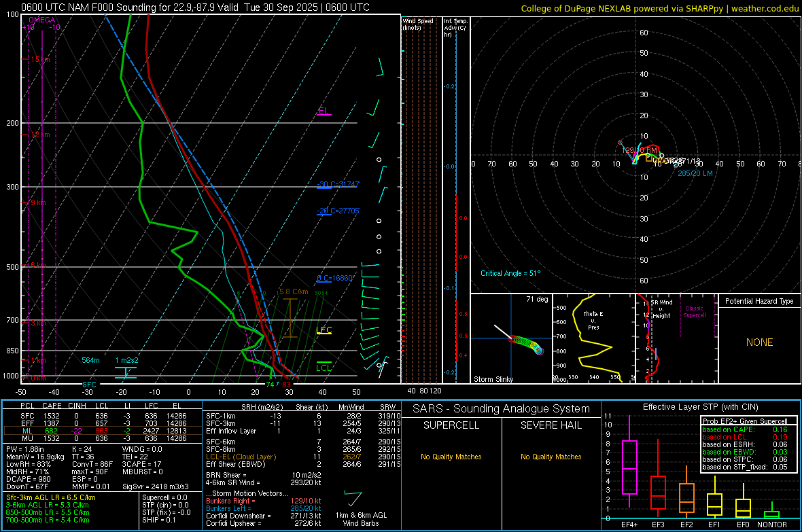This screenshot has width=802, height=532.
Task: Click the 'NONE' hazard type value
Action: coord(760,342)
